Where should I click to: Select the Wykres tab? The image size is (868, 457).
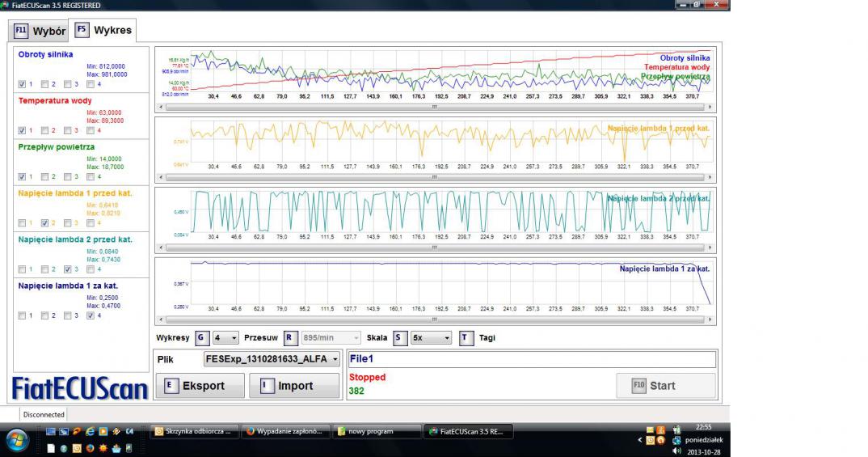click(x=103, y=31)
